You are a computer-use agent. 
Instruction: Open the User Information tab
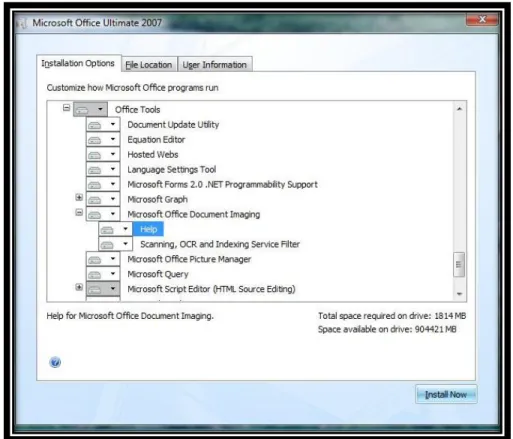215,65
